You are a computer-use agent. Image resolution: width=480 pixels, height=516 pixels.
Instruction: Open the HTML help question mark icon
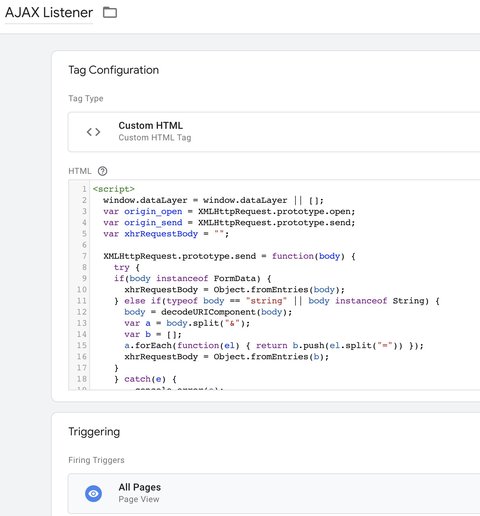click(102, 171)
